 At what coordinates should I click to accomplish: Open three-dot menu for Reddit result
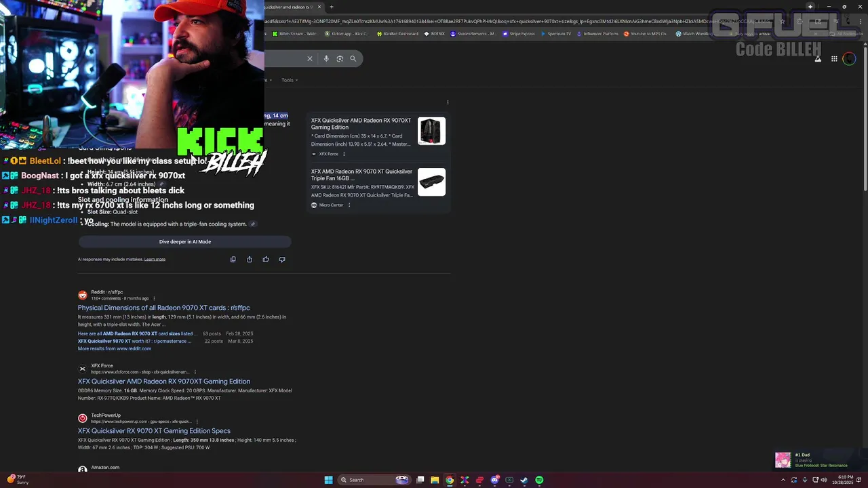coord(154,298)
